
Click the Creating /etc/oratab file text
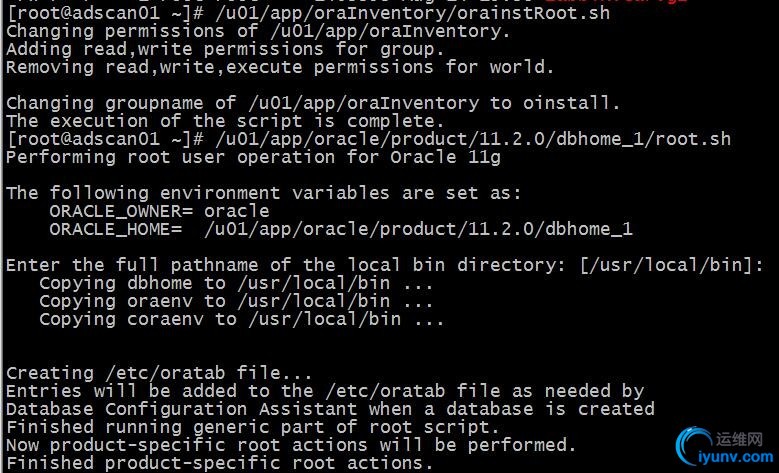click(x=159, y=373)
